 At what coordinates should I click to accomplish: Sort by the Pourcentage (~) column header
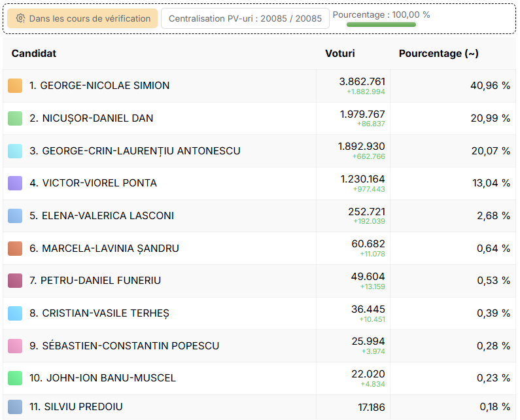438,54
